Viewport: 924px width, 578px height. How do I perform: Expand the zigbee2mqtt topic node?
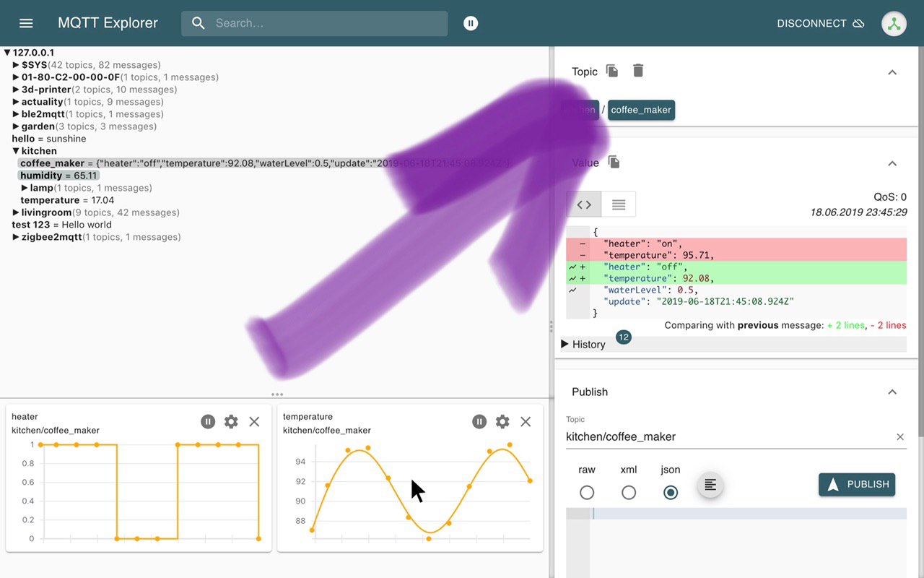16,237
